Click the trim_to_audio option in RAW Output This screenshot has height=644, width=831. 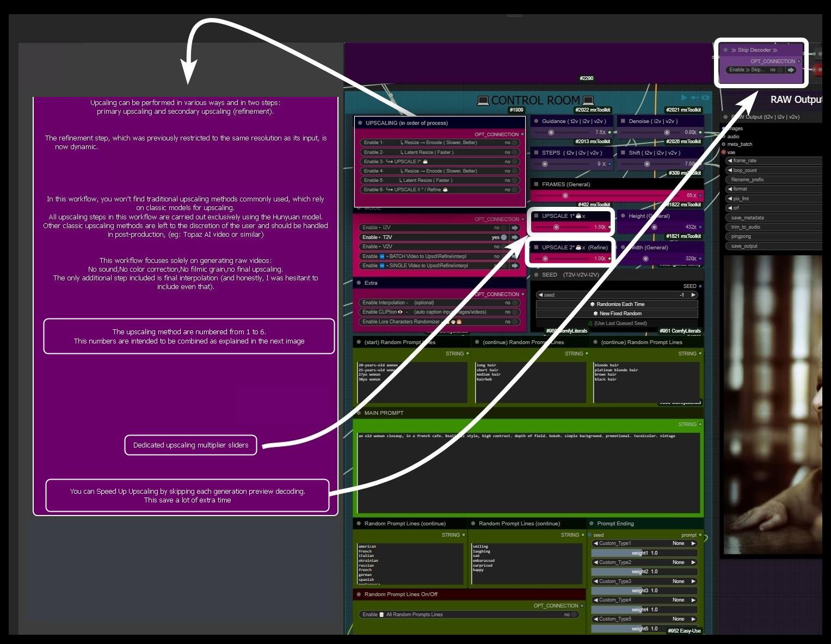(x=773, y=227)
